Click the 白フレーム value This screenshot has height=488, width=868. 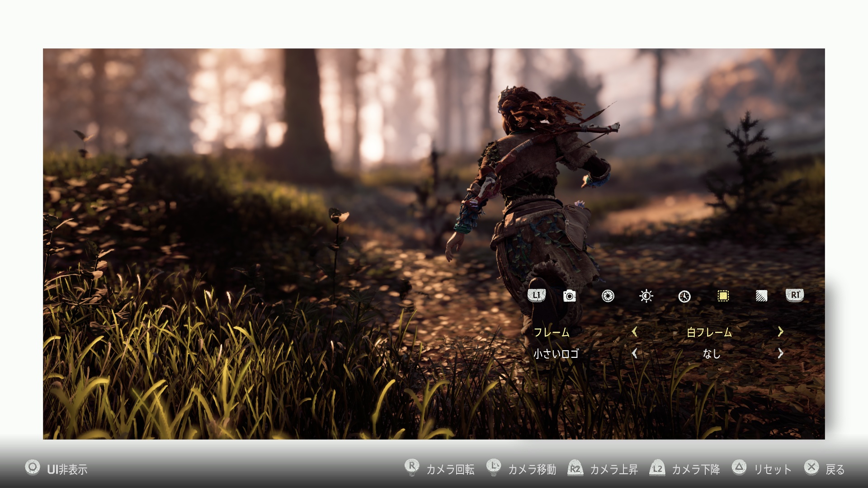709,333
